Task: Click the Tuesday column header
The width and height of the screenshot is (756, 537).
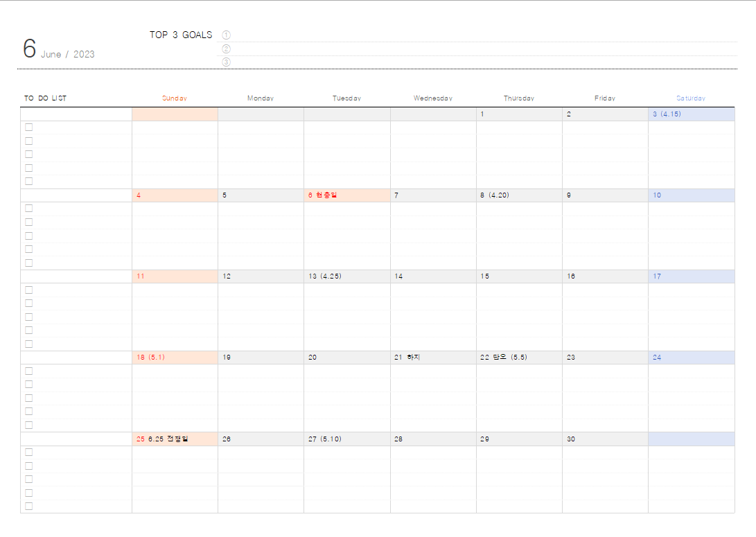Action: 346,98
